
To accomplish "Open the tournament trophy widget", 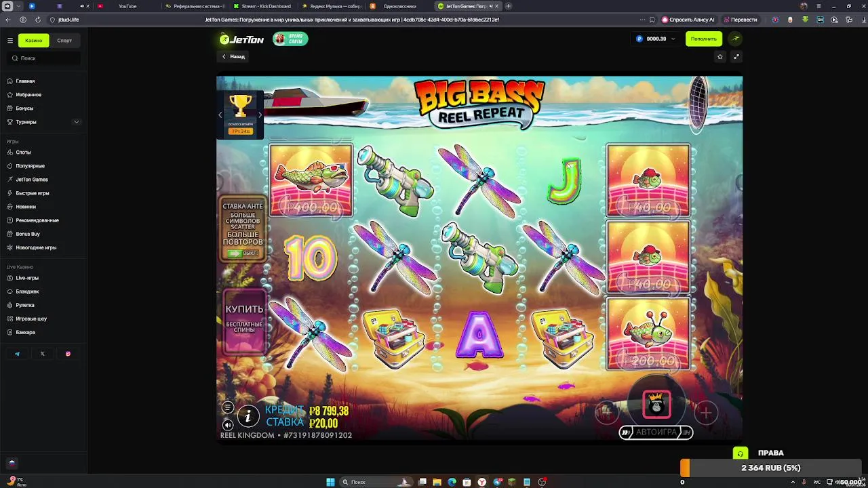I will coord(240,115).
